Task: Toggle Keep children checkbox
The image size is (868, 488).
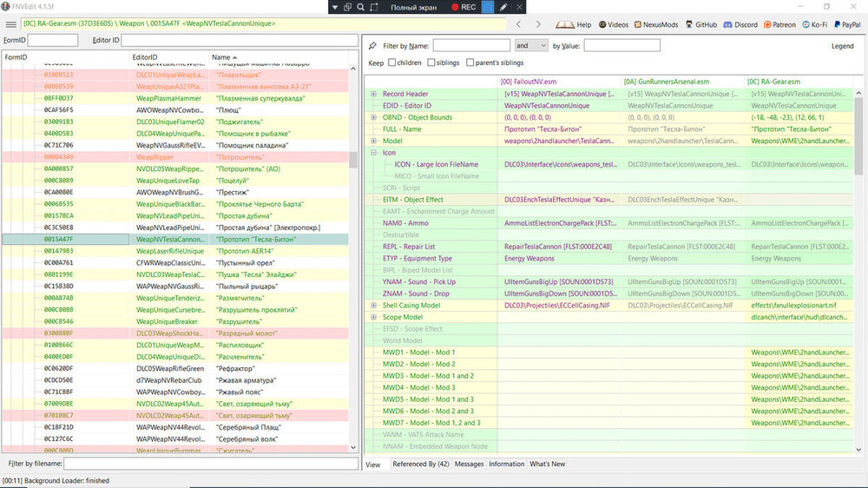Action: point(392,63)
